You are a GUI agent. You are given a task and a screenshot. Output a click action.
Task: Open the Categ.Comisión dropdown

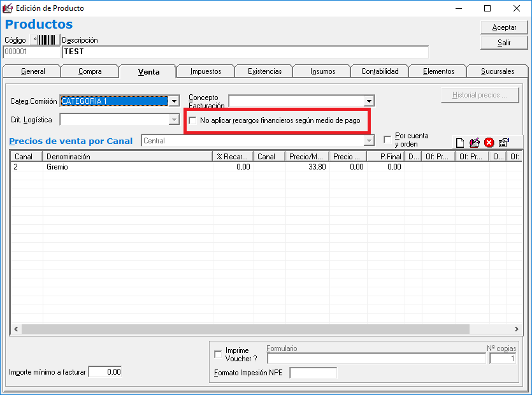click(x=174, y=101)
